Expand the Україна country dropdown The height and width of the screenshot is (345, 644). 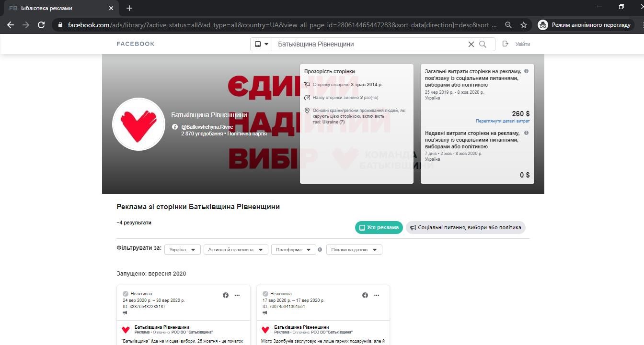coord(183,250)
